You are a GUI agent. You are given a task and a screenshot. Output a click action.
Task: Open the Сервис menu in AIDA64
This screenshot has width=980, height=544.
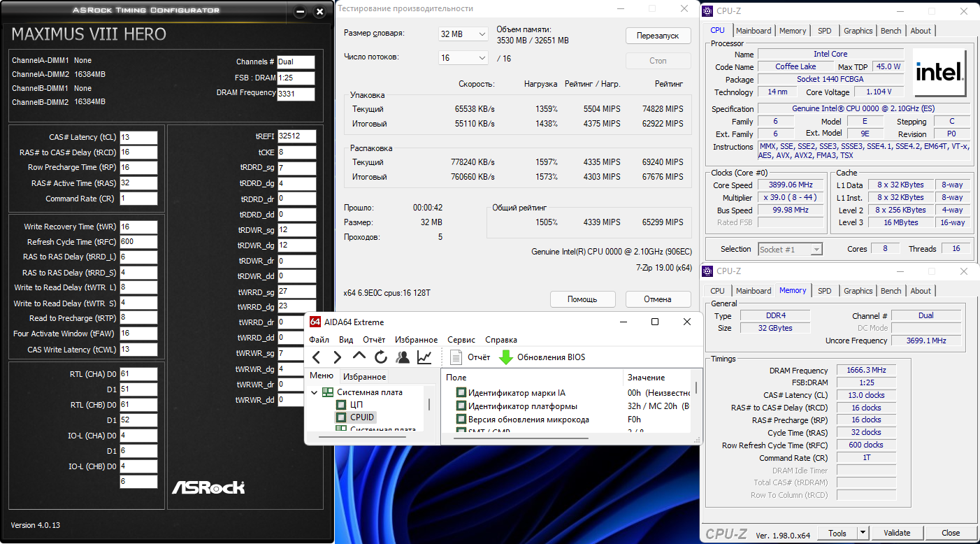(x=461, y=340)
